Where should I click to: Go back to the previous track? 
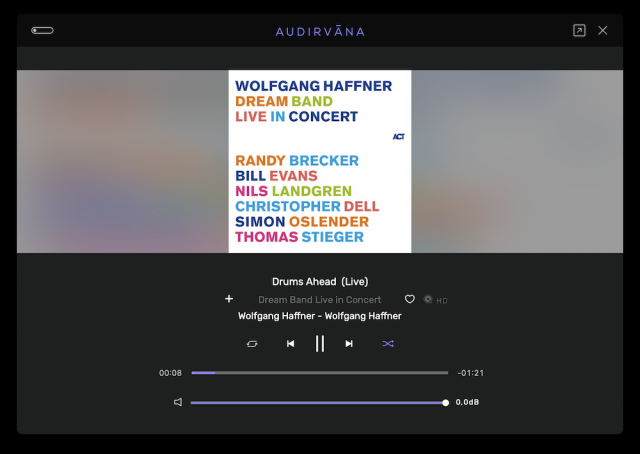pos(290,344)
